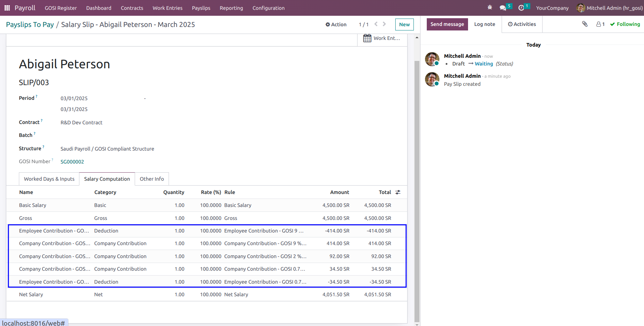Click the debug bug icon
This screenshot has width=644, height=326.
[490, 7]
